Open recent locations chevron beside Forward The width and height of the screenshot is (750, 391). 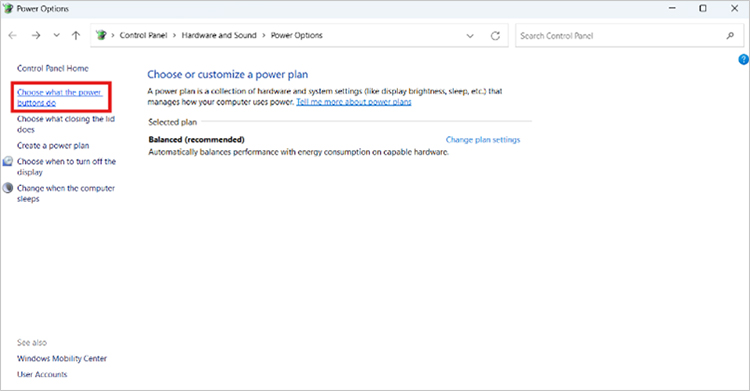click(56, 35)
